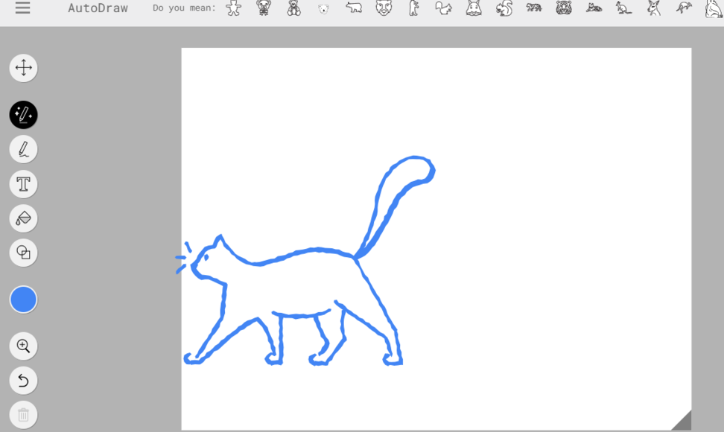
Task: Choose the Select move tool
Action: tap(24, 68)
